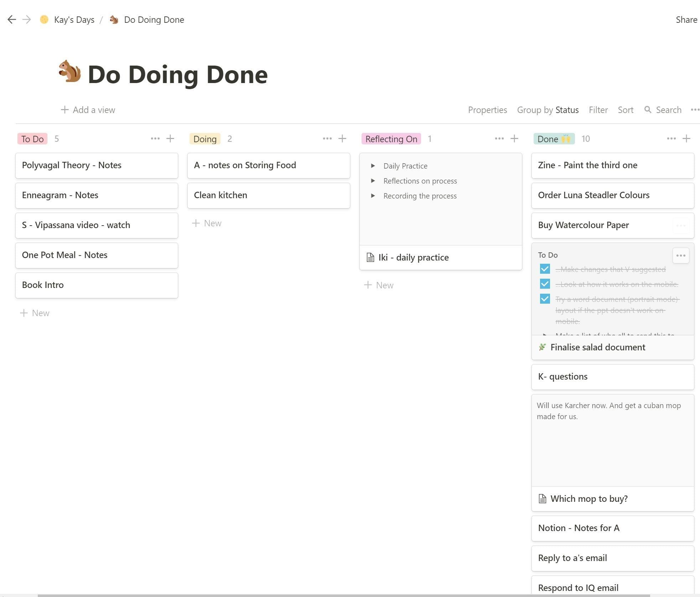Click Add a view
The height and width of the screenshot is (597, 700).
(x=88, y=110)
